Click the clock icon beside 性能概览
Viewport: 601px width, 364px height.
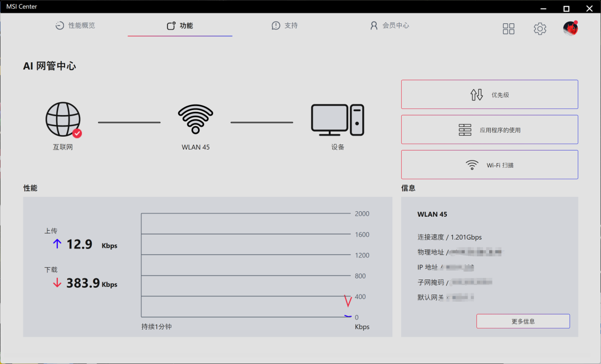pos(60,26)
